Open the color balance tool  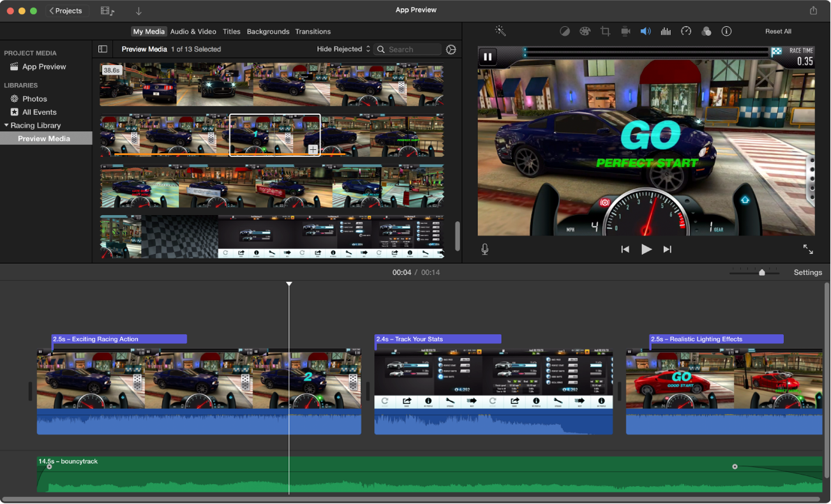(565, 31)
